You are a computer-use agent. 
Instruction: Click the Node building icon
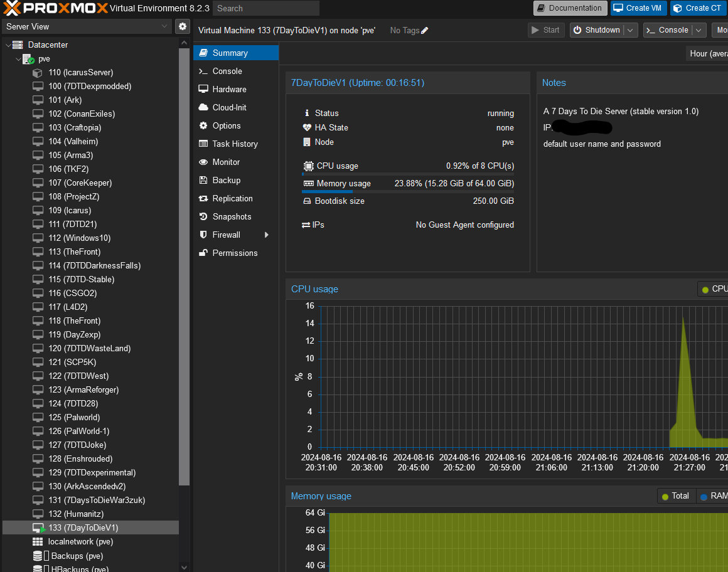click(306, 142)
